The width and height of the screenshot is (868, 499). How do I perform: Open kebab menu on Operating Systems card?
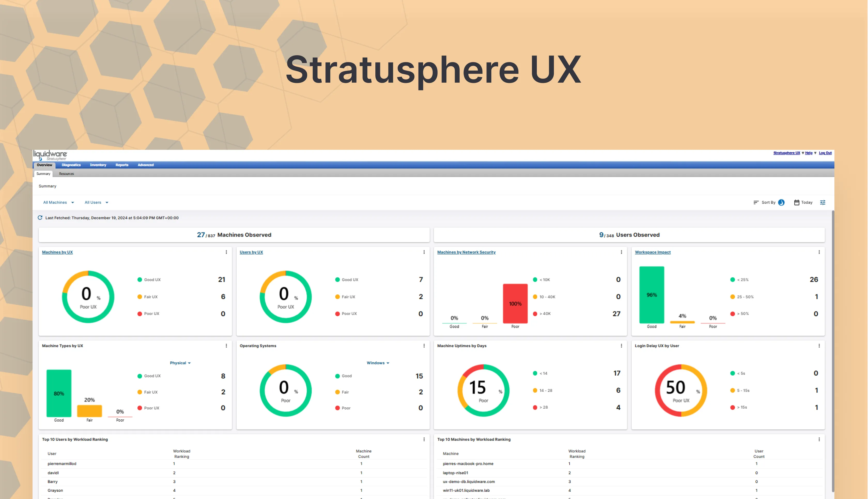point(424,346)
